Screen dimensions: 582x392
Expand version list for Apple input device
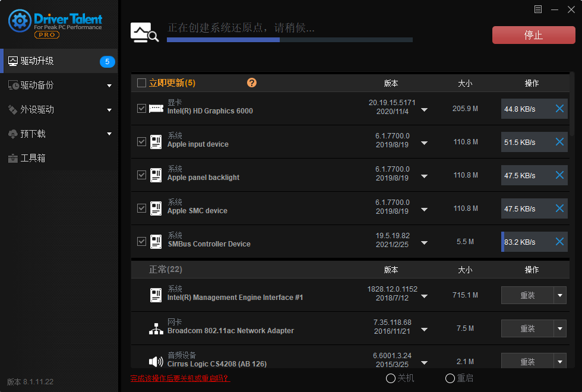(424, 143)
